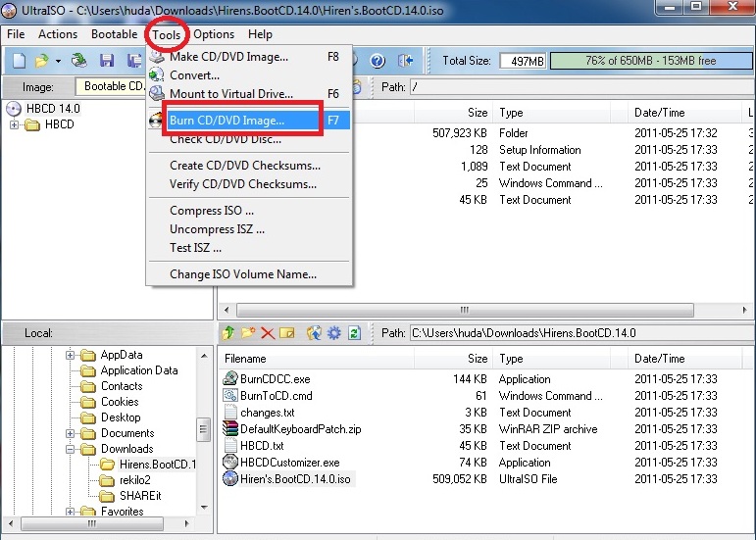Choose Check CD/DVD Disc menu entry
The width and height of the screenshot is (756, 540).
(x=249, y=140)
